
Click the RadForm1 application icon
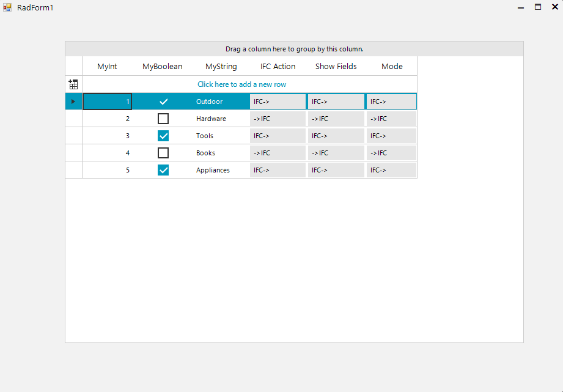(7, 7)
